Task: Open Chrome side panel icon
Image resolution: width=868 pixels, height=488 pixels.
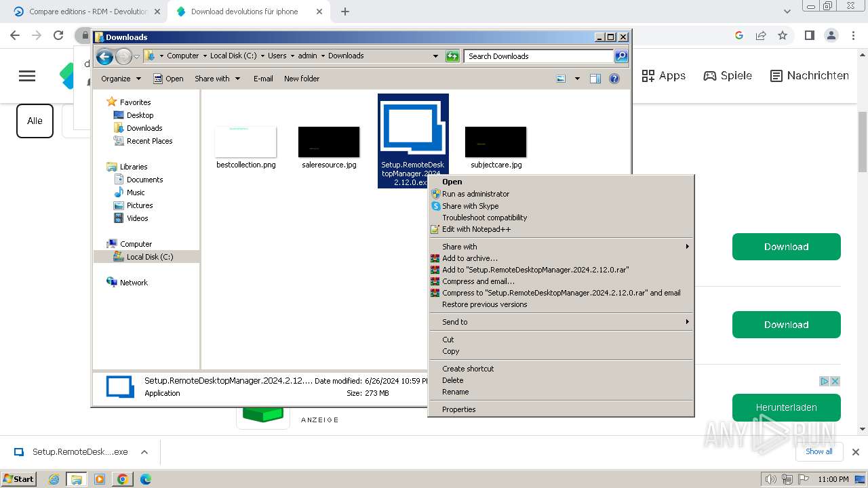Action: tap(809, 35)
